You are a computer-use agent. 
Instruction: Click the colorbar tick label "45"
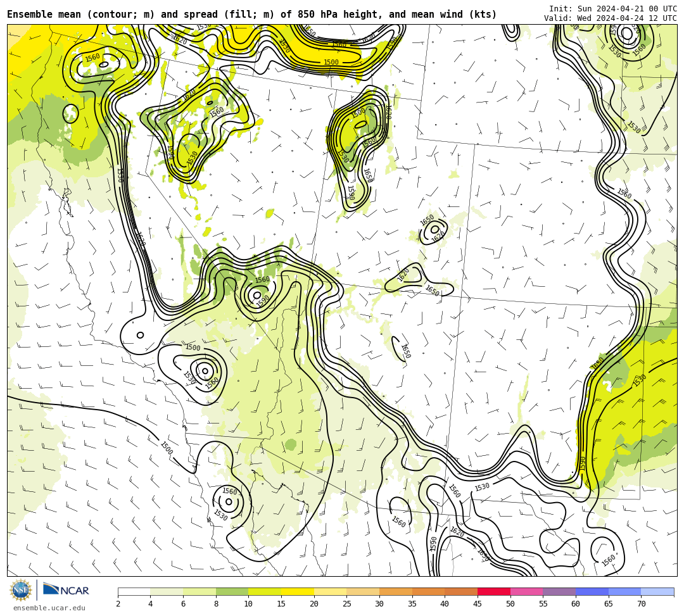tap(478, 604)
